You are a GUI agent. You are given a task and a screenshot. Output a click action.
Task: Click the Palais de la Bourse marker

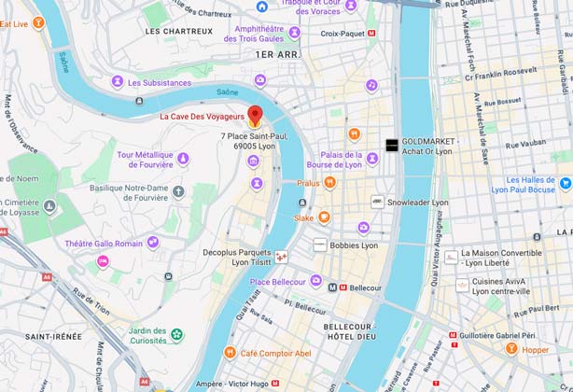click(372, 159)
